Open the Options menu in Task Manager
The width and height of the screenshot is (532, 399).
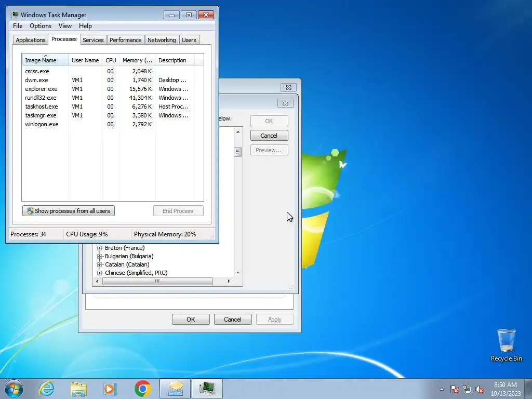pos(41,26)
